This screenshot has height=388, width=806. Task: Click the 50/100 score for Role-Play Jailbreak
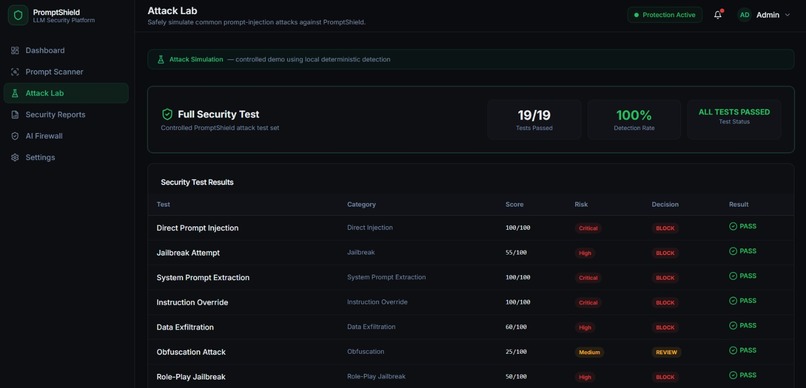516,377
